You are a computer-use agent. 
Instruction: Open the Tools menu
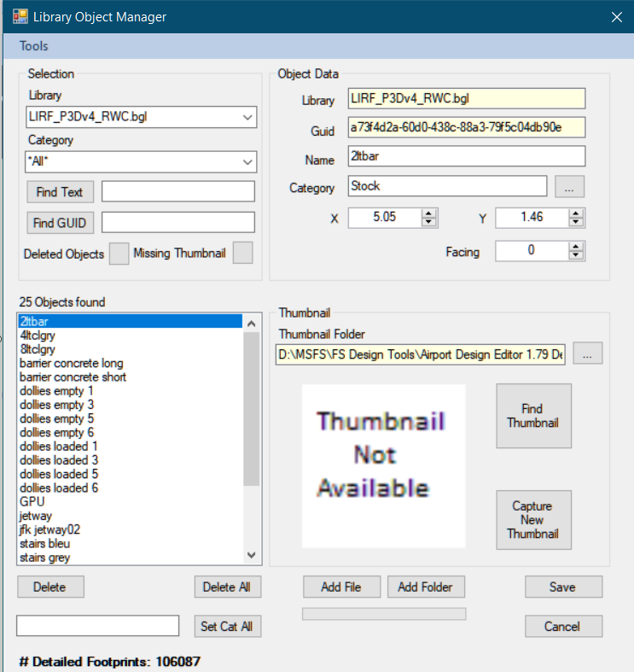coord(34,46)
